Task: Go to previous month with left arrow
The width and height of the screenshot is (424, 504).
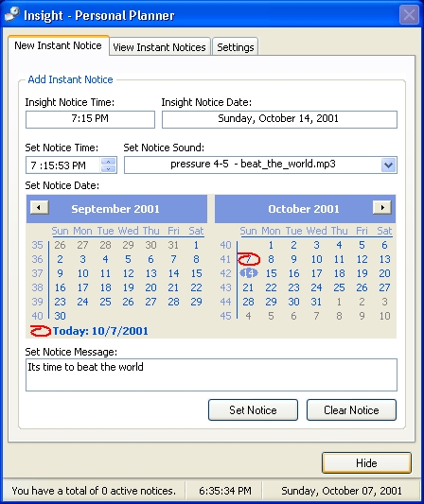Action: click(39, 207)
